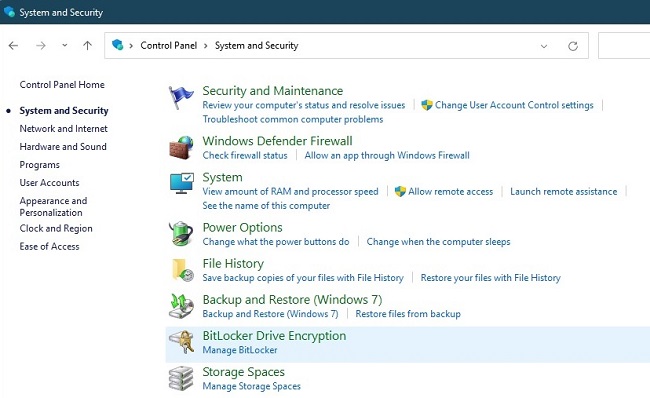Click the Windows Defender Firewall brick wall icon
Viewport: 650px width, 398px height.
point(181,148)
